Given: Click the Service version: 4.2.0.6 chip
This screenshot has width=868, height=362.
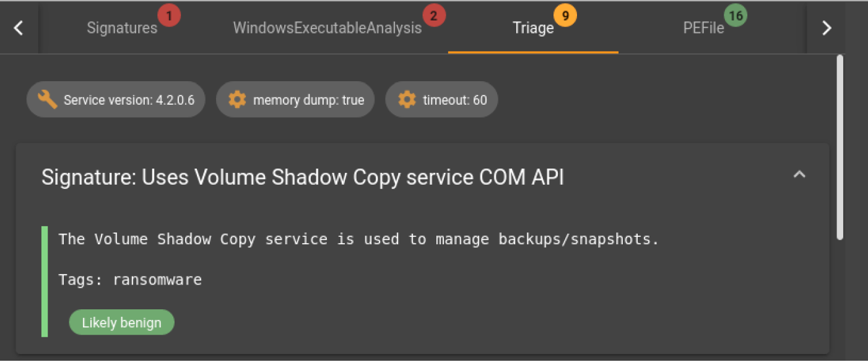Looking at the screenshot, I should click(x=116, y=99).
